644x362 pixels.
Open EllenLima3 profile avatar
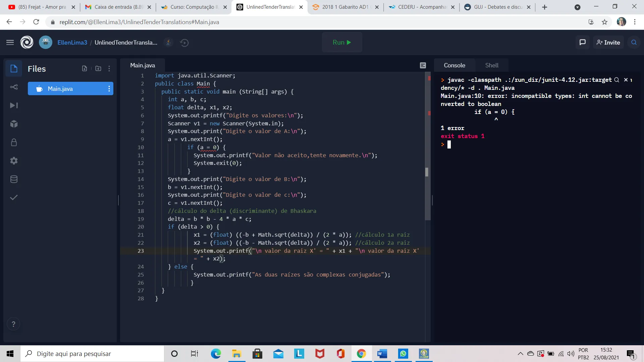46,43
